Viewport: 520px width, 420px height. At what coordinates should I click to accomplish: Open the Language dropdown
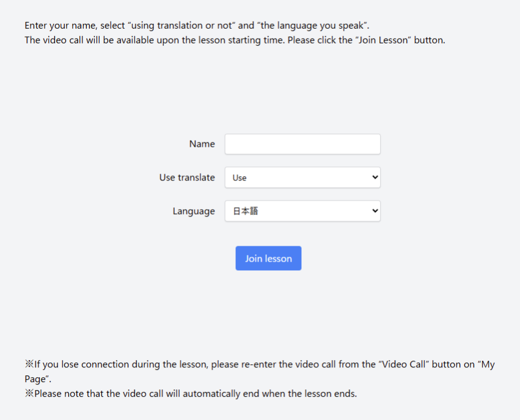(302, 212)
